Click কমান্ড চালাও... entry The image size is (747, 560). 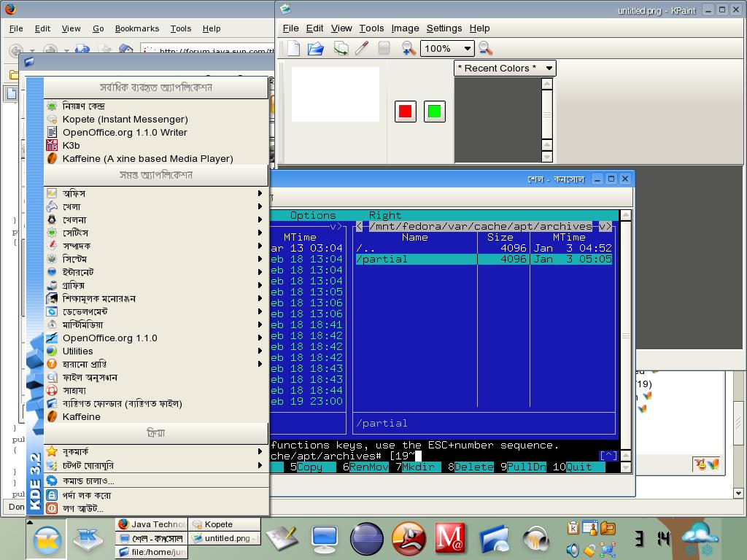click(x=156, y=481)
